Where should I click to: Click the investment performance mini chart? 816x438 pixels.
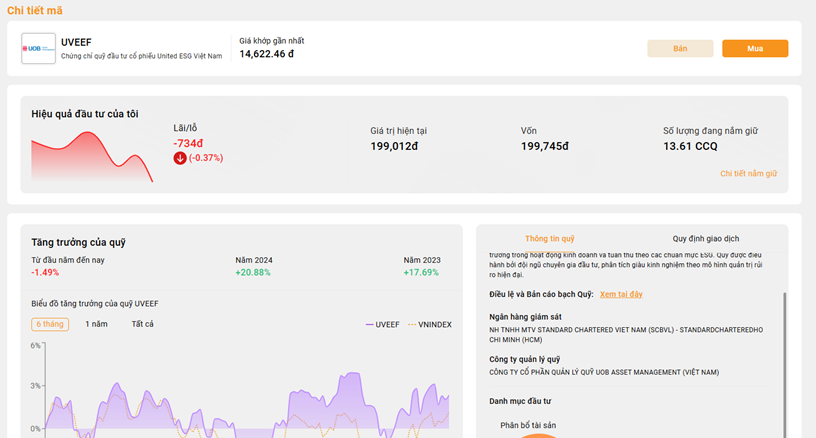click(92, 157)
